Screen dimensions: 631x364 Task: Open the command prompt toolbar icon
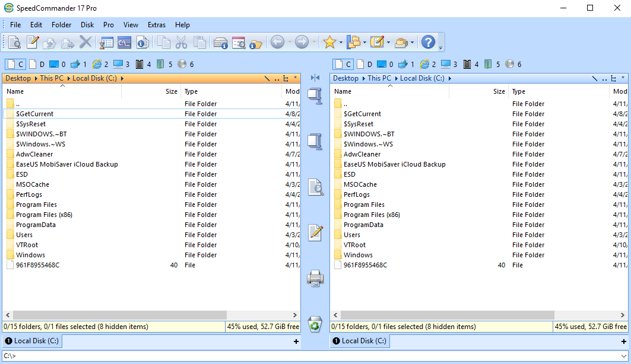point(124,42)
